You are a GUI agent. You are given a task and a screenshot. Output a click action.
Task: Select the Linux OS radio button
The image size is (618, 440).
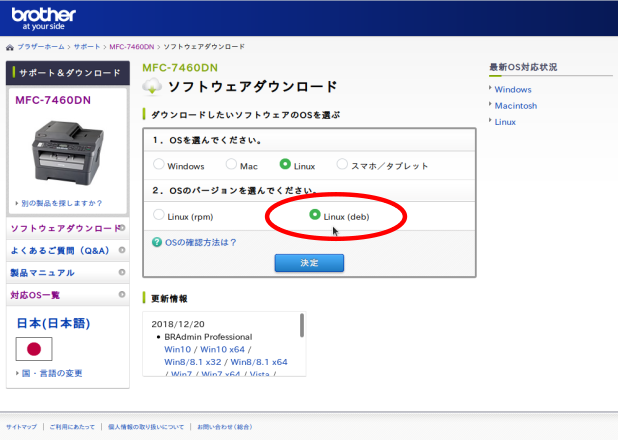tap(285, 164)
